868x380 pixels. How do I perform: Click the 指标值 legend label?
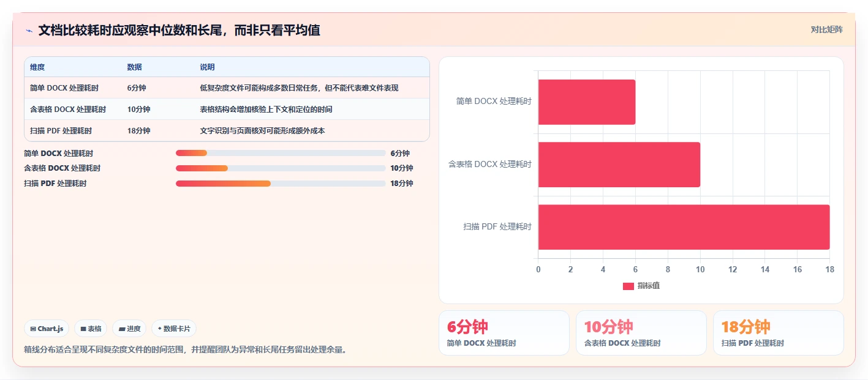pyautogui.click(x=649, y=286)
